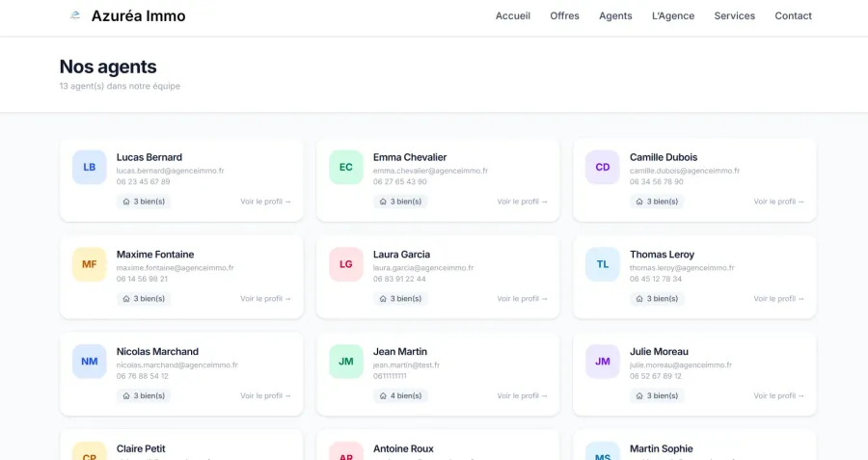Open the L'Agence page
Viewport: 868px width, 460px height.
click(673, 16)
